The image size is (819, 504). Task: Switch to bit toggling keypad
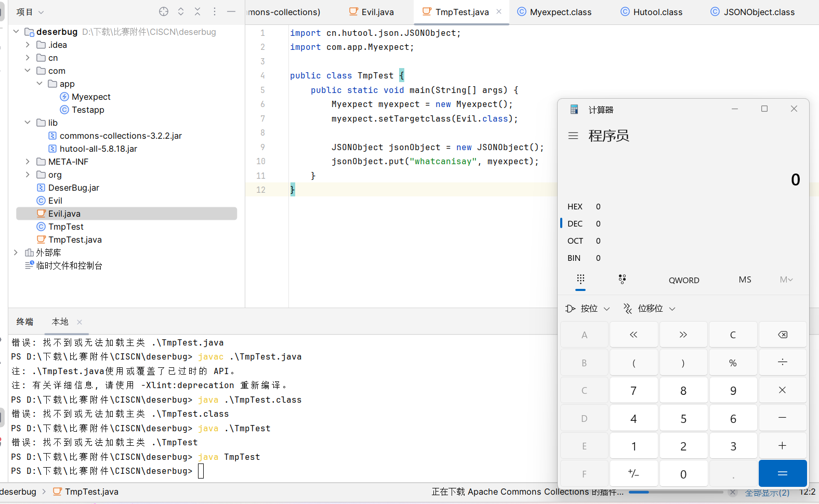tap(622, 280)
